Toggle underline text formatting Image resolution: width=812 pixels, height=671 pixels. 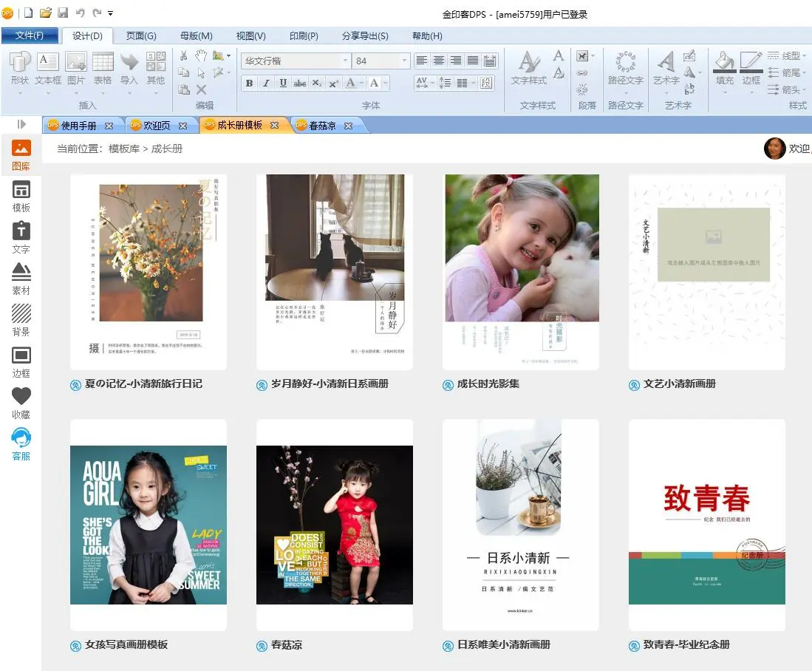tap(283, 84)
